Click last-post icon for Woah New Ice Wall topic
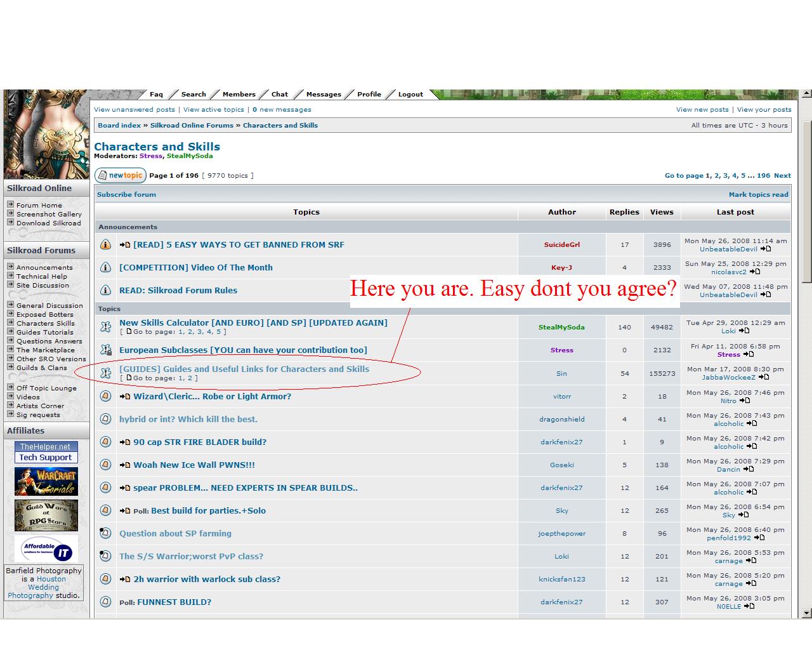 [749, 469]
